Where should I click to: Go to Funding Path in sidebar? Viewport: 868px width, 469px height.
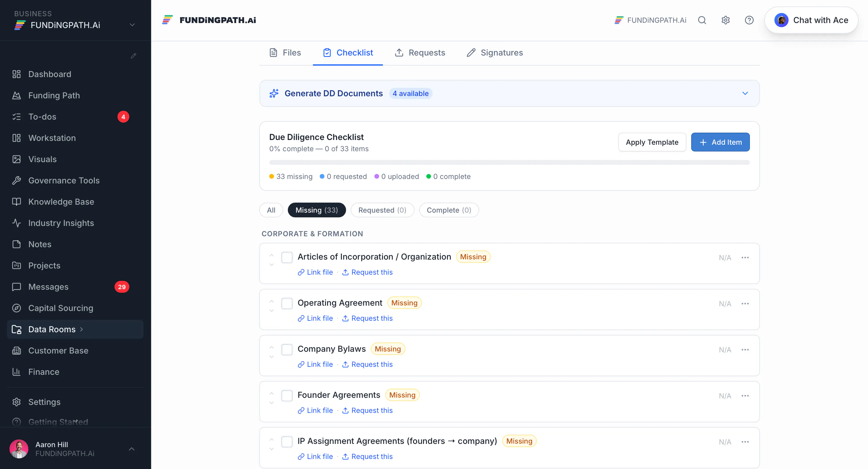tap(76, 95)
